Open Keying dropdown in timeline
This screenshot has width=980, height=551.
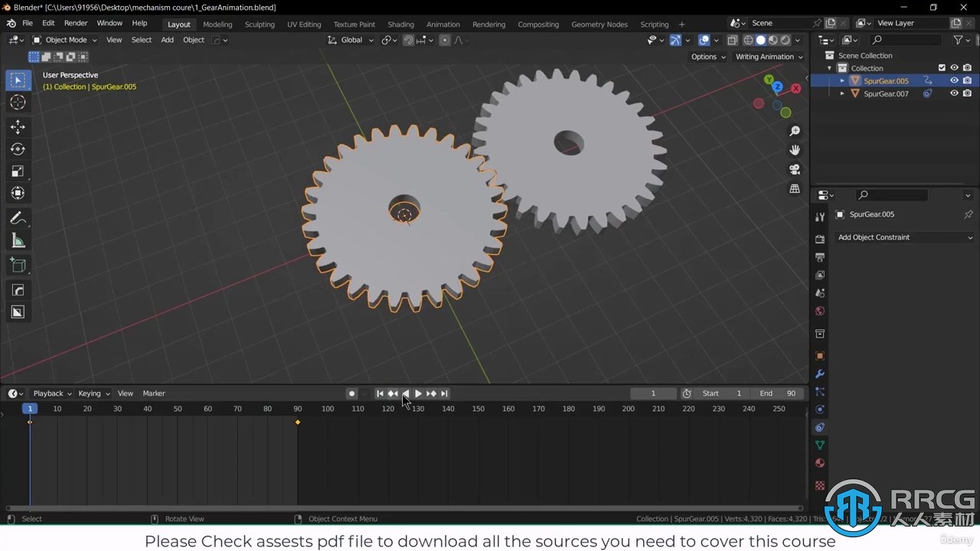(93, 393)
